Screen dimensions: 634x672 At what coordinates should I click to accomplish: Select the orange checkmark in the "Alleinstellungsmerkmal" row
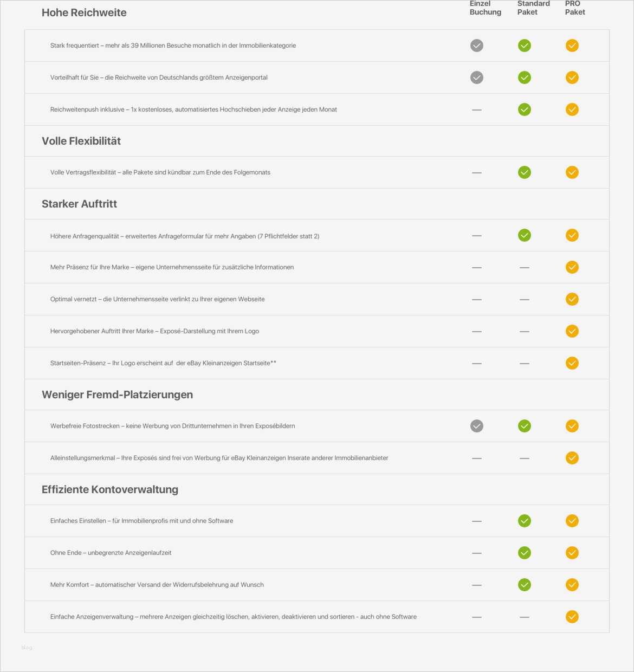572,458
